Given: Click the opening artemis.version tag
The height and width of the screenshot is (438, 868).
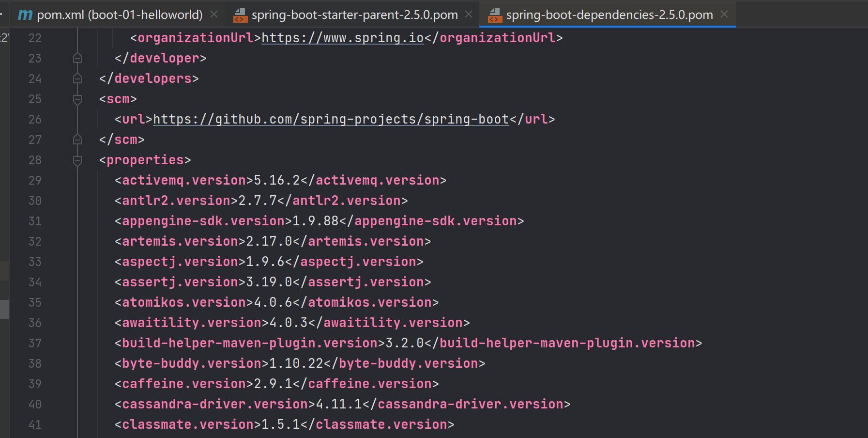Looking at the screenshot, I should point(180,241).
